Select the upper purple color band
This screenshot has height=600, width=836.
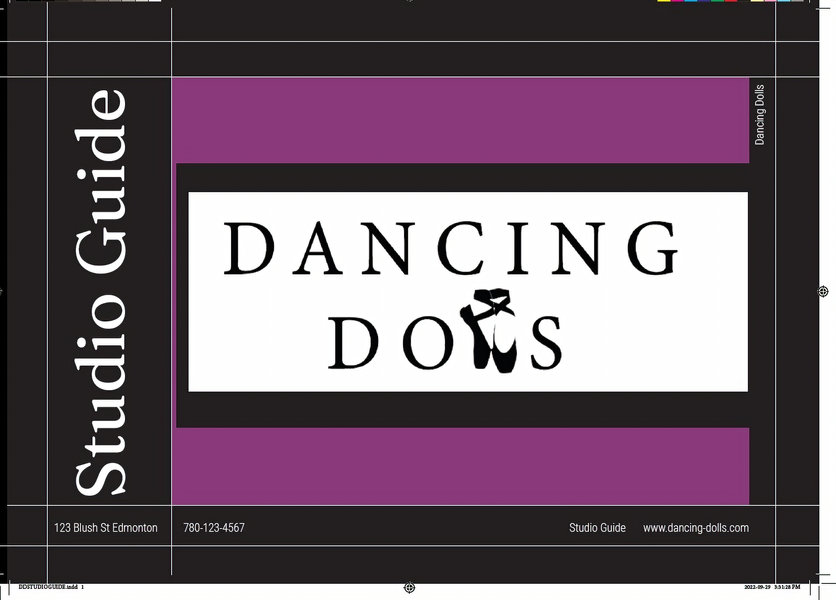click(x=460, y=120)
